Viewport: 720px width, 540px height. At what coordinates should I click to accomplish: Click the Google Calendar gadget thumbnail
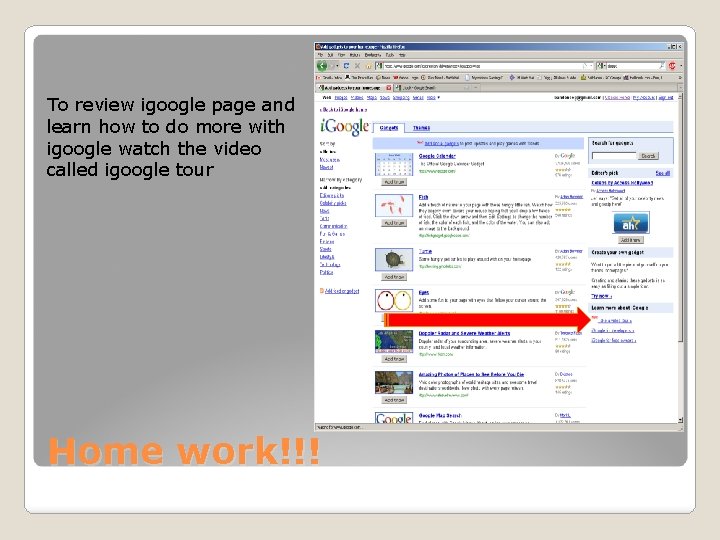[394, 164]
